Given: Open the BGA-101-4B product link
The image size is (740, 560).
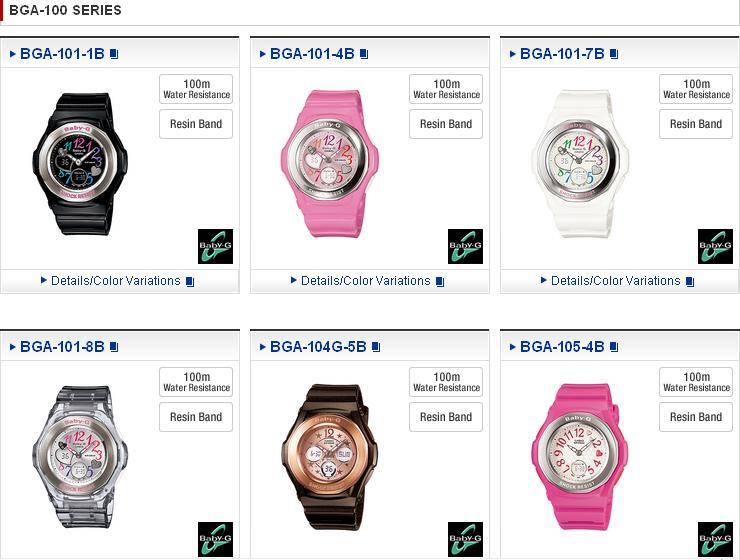Looking at the screenshot, I should click(x=312, y=54).
